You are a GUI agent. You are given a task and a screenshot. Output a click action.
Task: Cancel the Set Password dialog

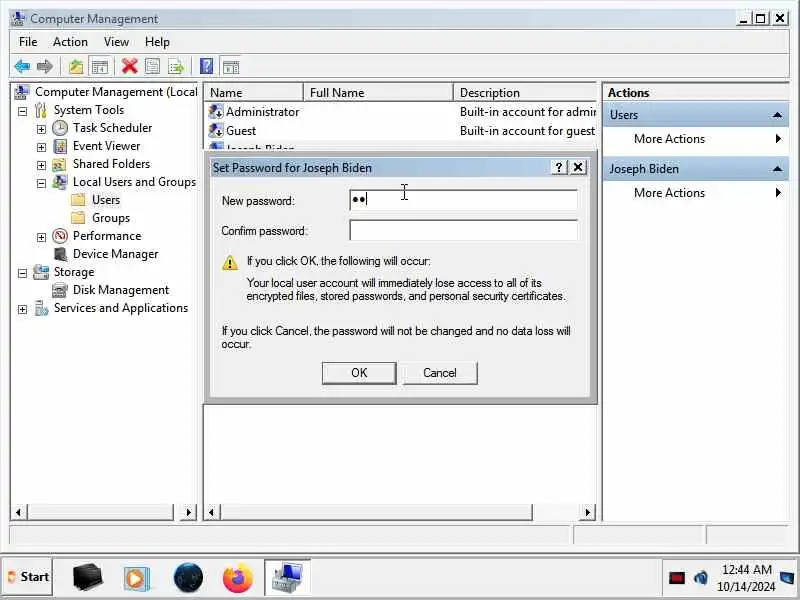440,373
